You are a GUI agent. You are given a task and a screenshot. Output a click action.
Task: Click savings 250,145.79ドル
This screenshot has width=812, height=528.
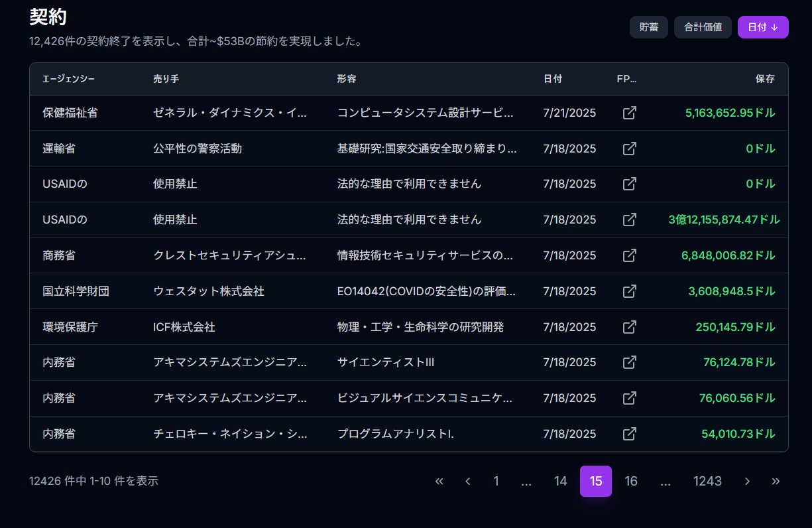click(x=736, y=327)
